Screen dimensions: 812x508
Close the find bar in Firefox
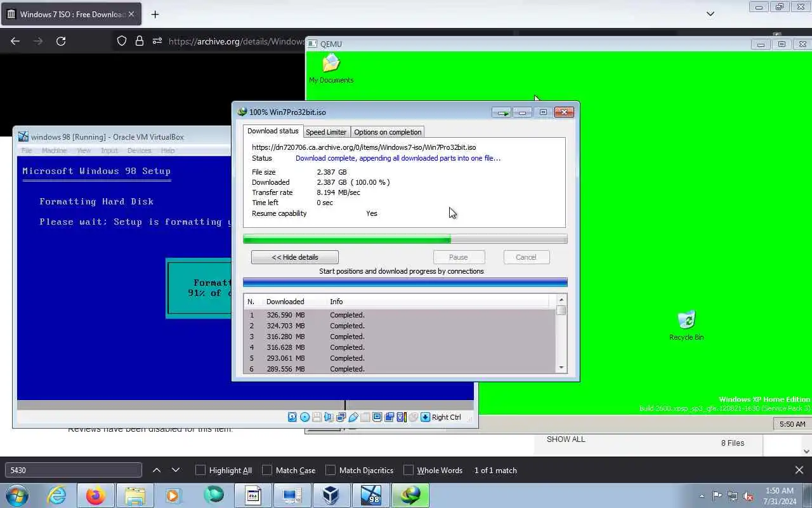coord(799,470)
